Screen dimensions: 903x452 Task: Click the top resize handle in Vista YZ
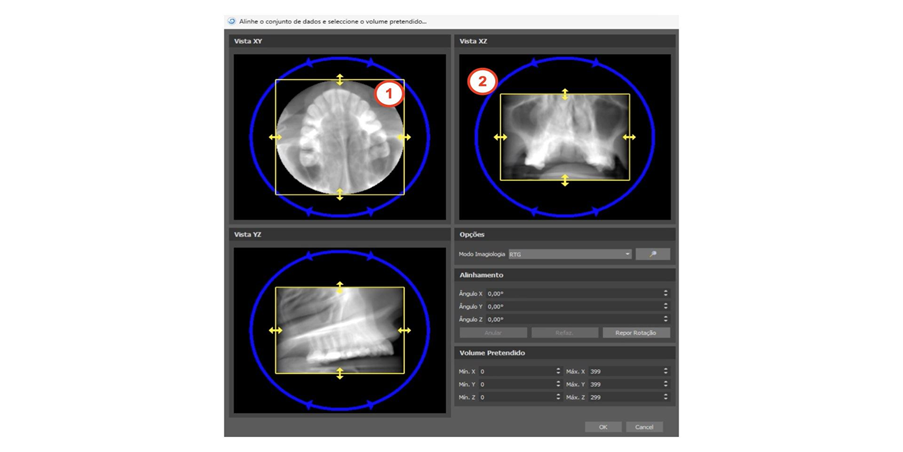tap(340, 287)
